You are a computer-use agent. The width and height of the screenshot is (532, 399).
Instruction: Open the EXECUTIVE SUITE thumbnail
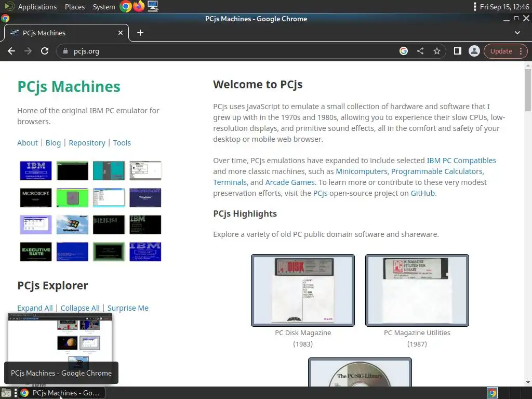(36, 251)
